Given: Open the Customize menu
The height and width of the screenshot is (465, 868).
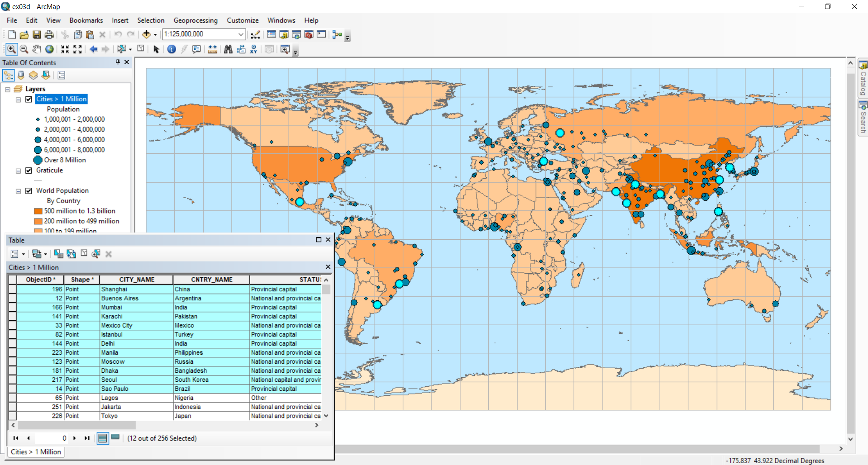Looking at the screenshot, I should click(x=243, y=20).
